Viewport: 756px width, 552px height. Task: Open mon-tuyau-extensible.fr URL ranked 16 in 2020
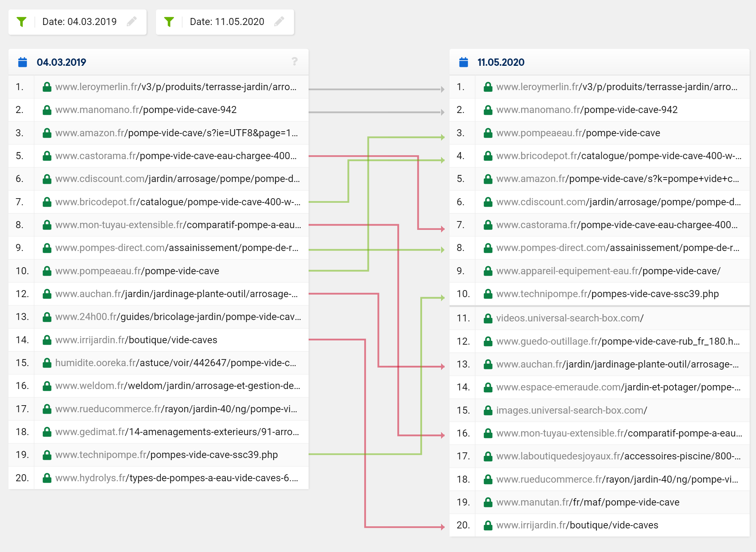tap(619, 433)
